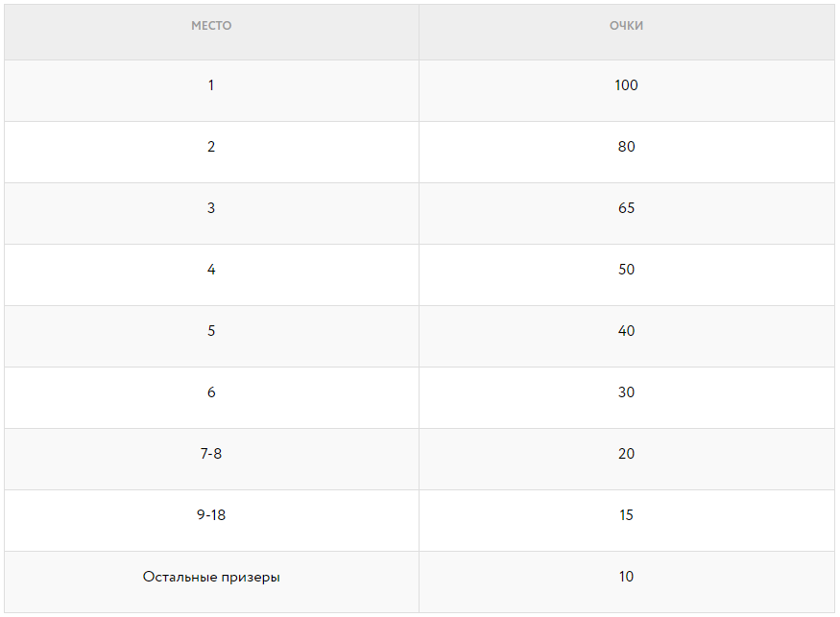
Task: Select the place 4 cell
Action: point(211,270)
